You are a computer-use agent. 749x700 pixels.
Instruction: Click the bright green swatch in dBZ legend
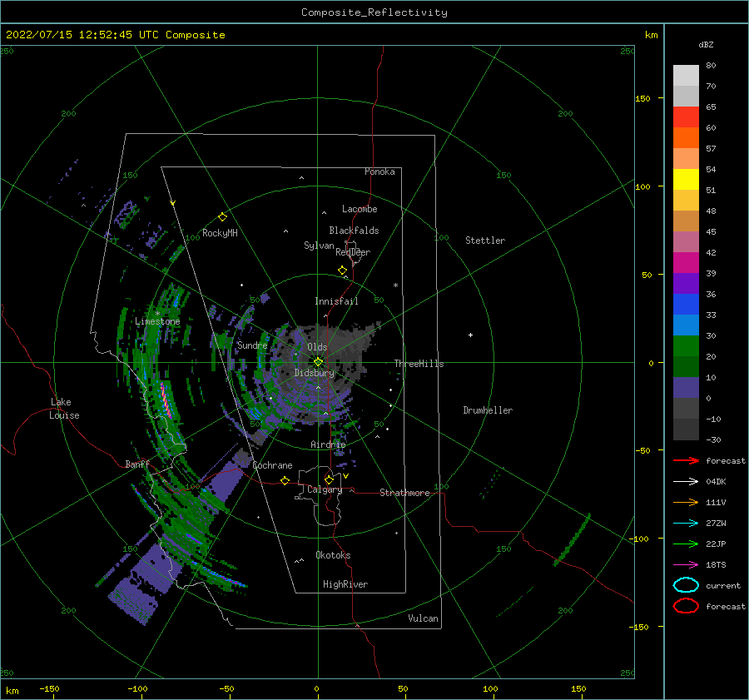[x=686, y=345]
